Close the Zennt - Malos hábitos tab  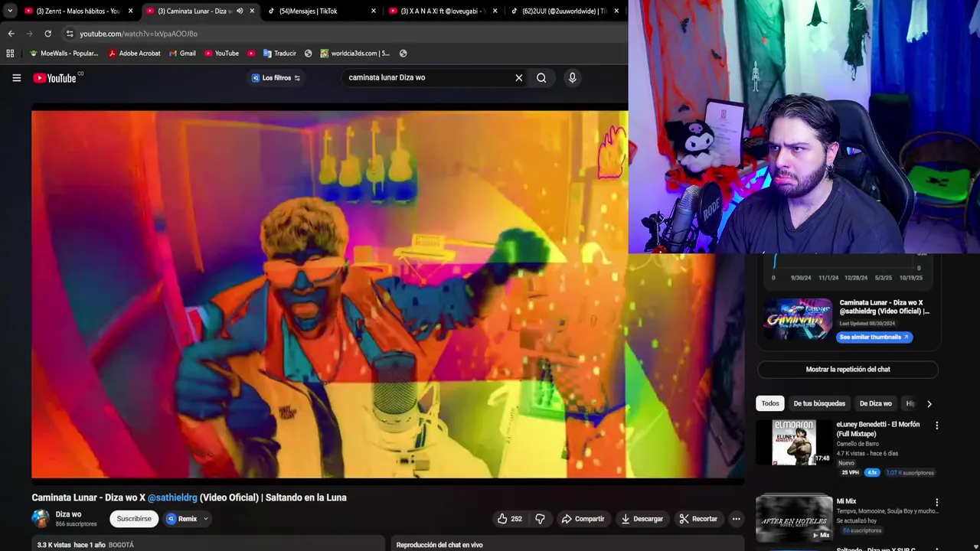(130, 11)
